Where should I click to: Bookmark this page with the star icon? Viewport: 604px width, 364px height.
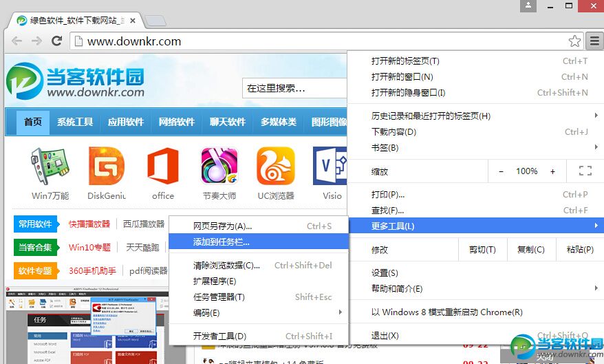[574, 41]
